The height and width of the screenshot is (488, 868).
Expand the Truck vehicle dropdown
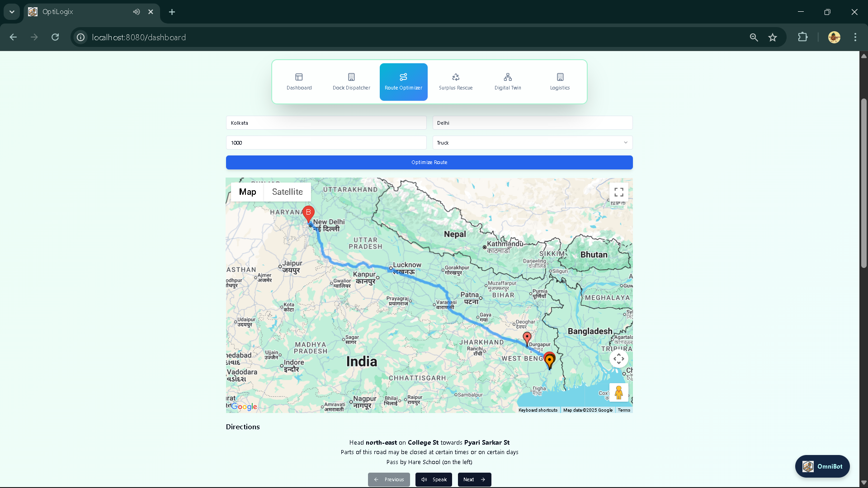click(x=532, y=143)
